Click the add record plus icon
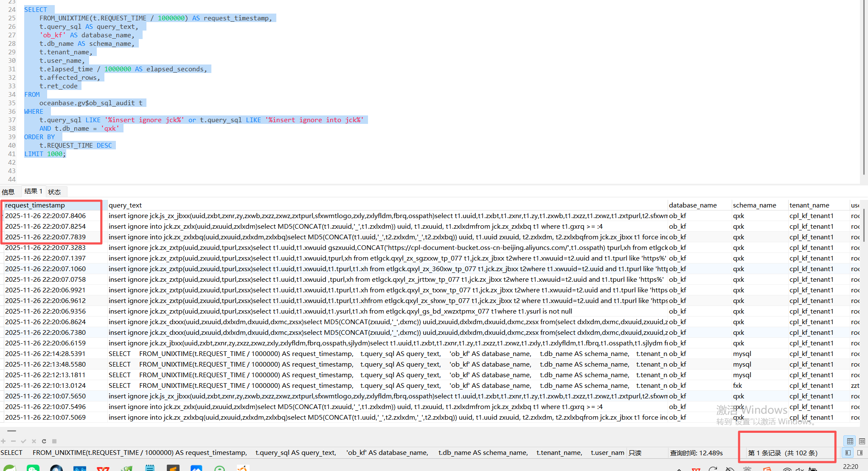The image size is (868, 471). tap(3, 441)
